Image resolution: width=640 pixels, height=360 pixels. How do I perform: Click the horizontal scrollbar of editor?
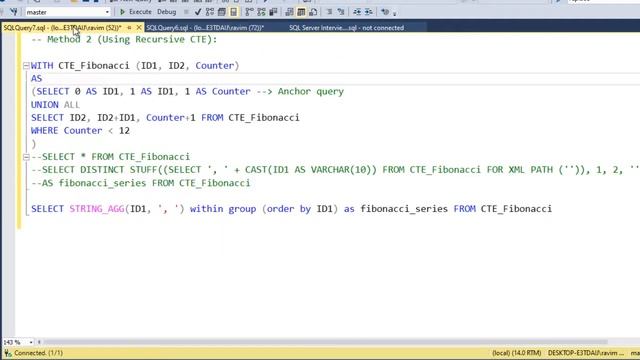(325, 342)
